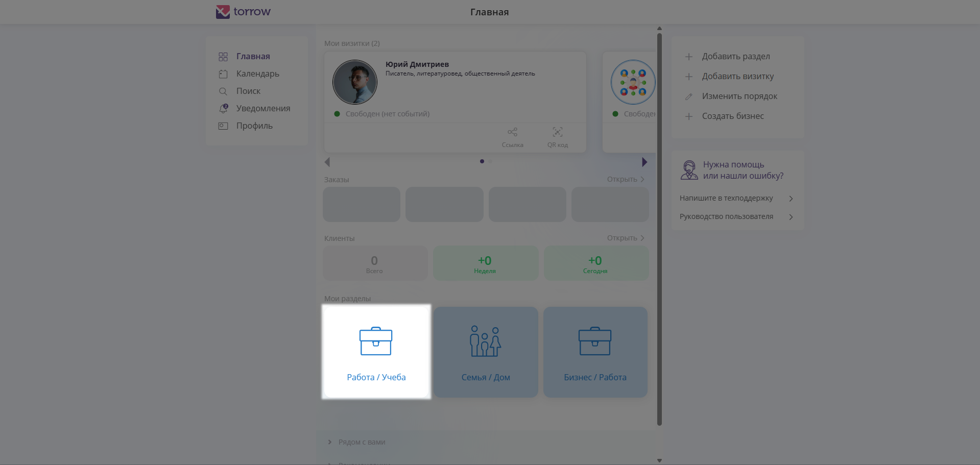The height and width of the screenshot is (465, 980).
Task: Open the QR код icon
Action: (x=557, y=132)
